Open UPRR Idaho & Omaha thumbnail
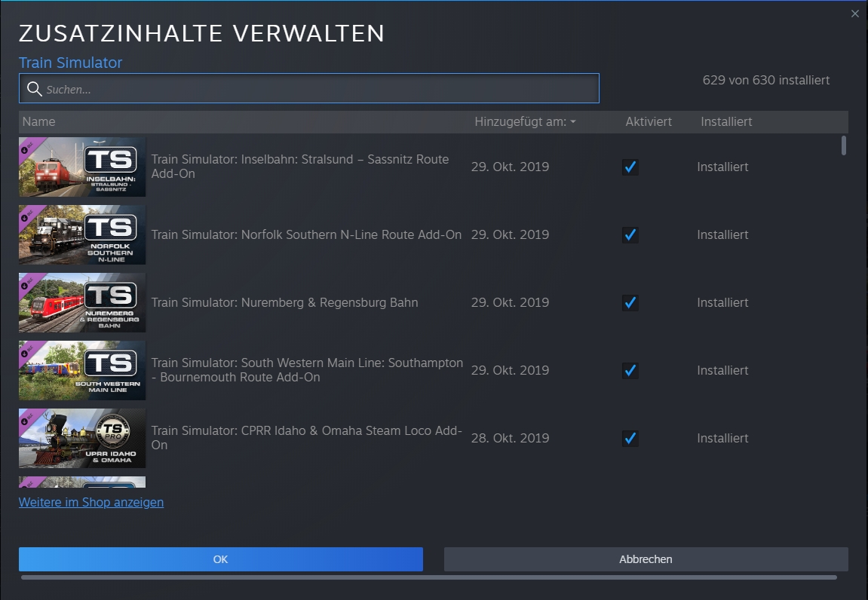Viewport: 868px width, 600px height. click(x=82, y=438)
